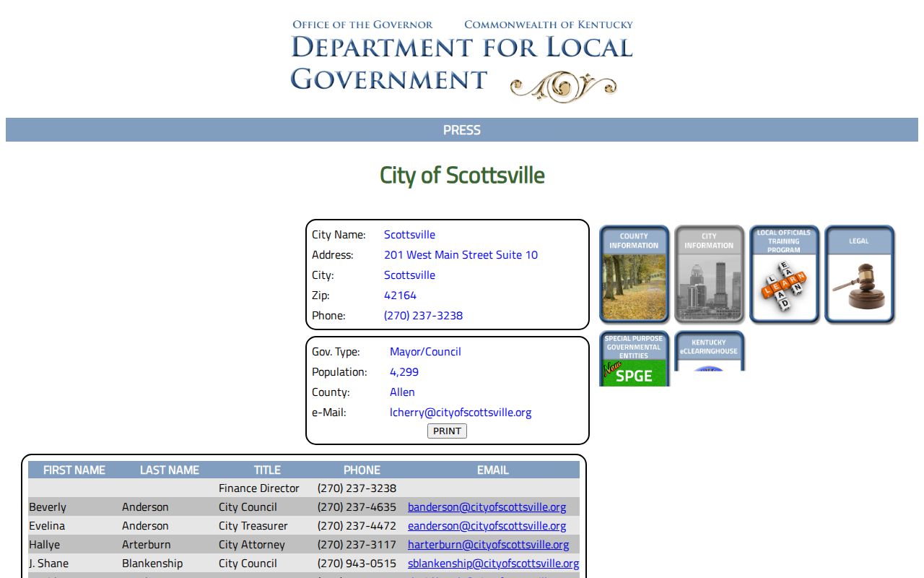Select lcherry@cityofscottsville.org e-mail value
The width and height of the screenshot is (924, 578).
tap(461, 413)
